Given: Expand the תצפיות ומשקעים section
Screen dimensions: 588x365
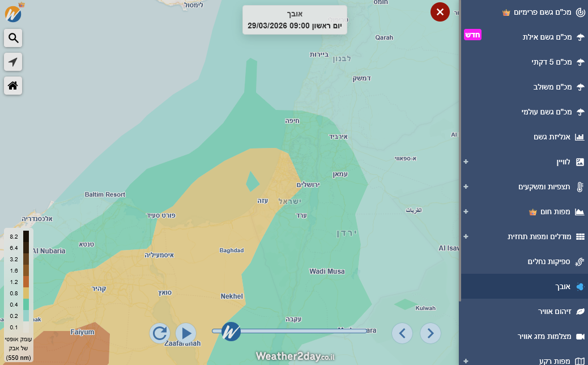Looking at the screenshot, I should click(x=466, y=186).
